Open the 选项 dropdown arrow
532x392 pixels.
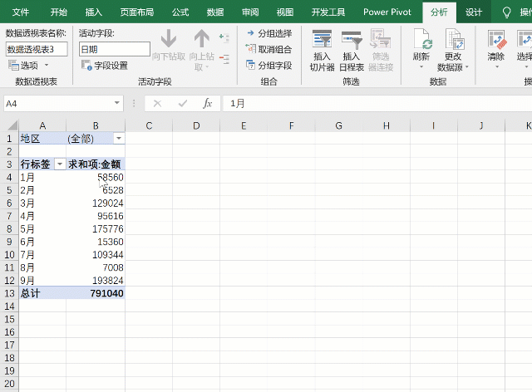pos(47,65)
